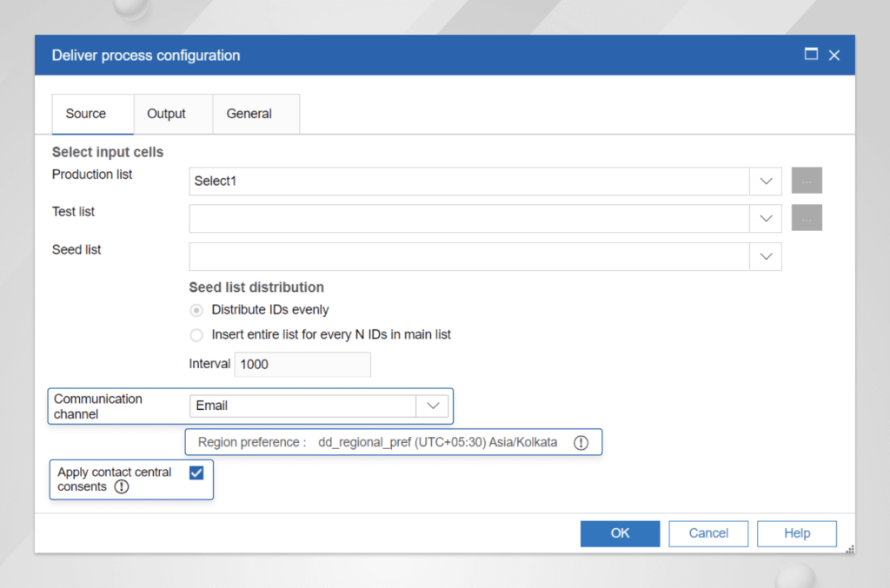
Task: Select the Distribute IDs evenly option
Action: tap(196, 310)
